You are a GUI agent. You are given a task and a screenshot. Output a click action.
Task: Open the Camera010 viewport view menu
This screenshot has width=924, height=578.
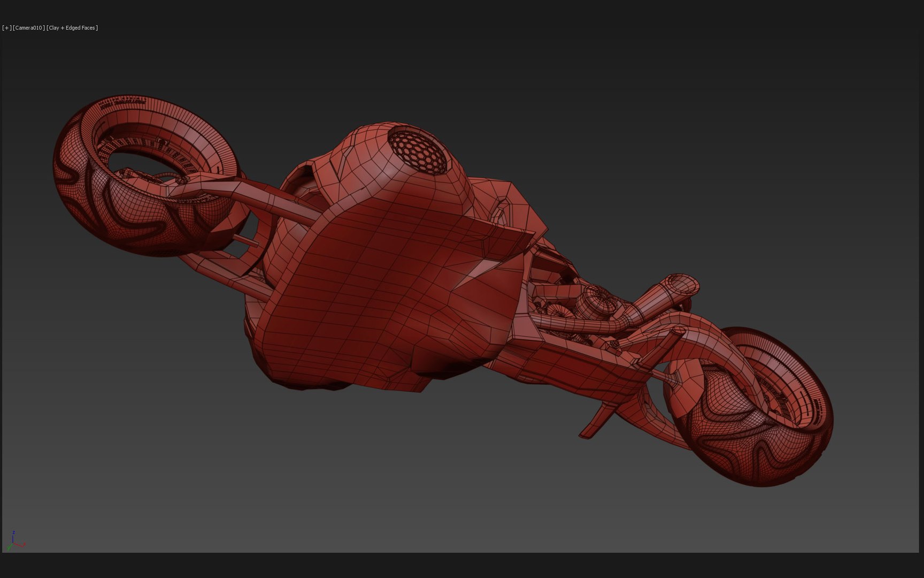tap(29, 28)
